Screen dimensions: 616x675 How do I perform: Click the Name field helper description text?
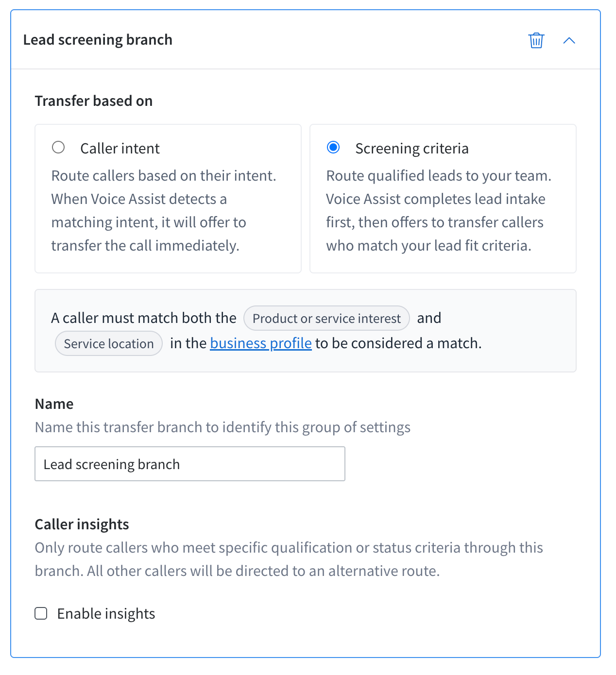[x=222, y=427]
